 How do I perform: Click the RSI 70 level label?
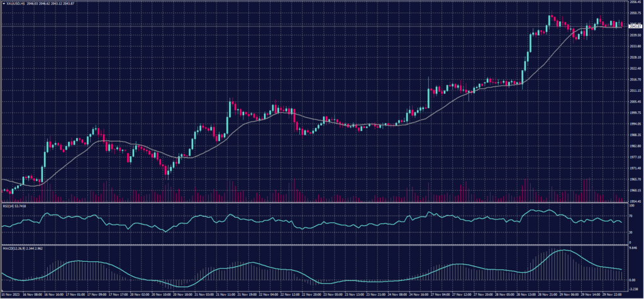tap(631, 216)
